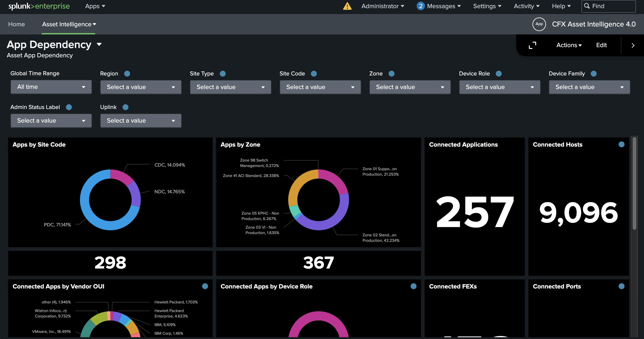Click the CFX Asset Intelligence 4.0 title
Screen dimensions: 644x339
tap(594, 24)
